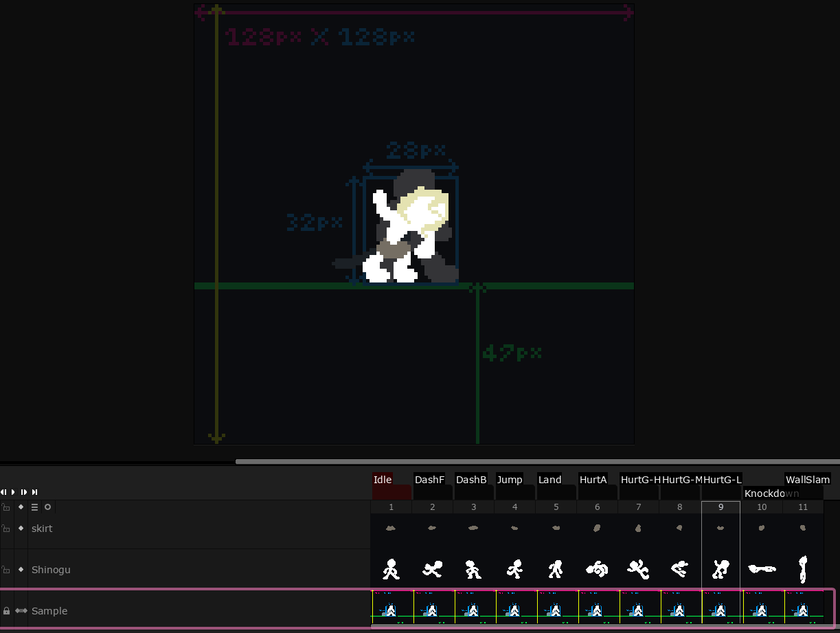Click the Knockdown tag label
The image size is (840, 633).
[x=771, y=493]
